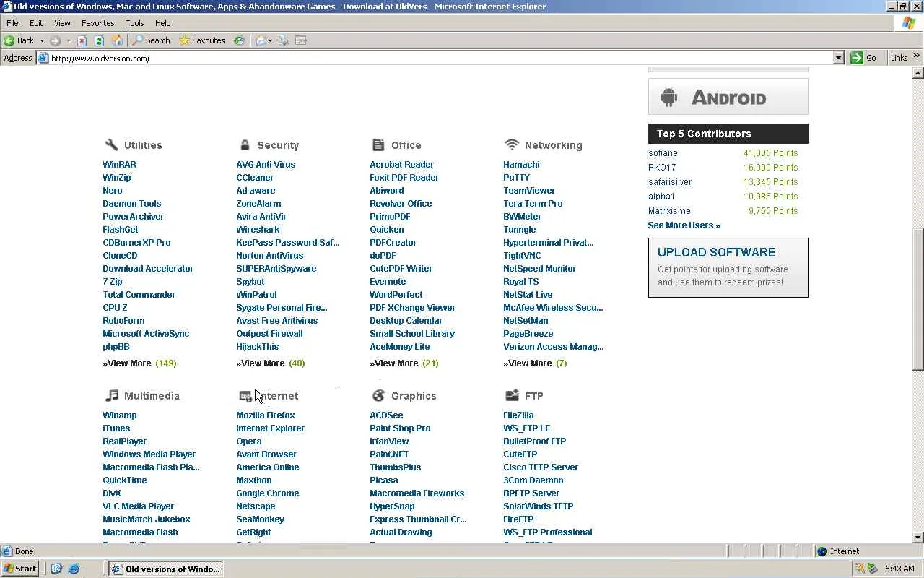
Task: Open the Tools menu
Action: (x=135, y=23)
